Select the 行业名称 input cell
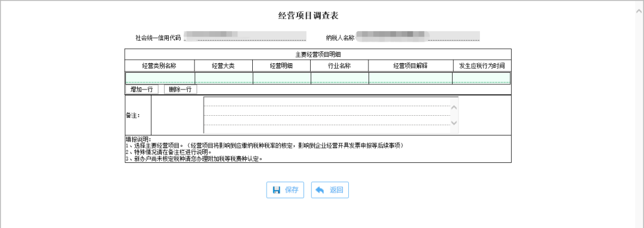The width and height of the screenshot is (644, 228). 340,78
